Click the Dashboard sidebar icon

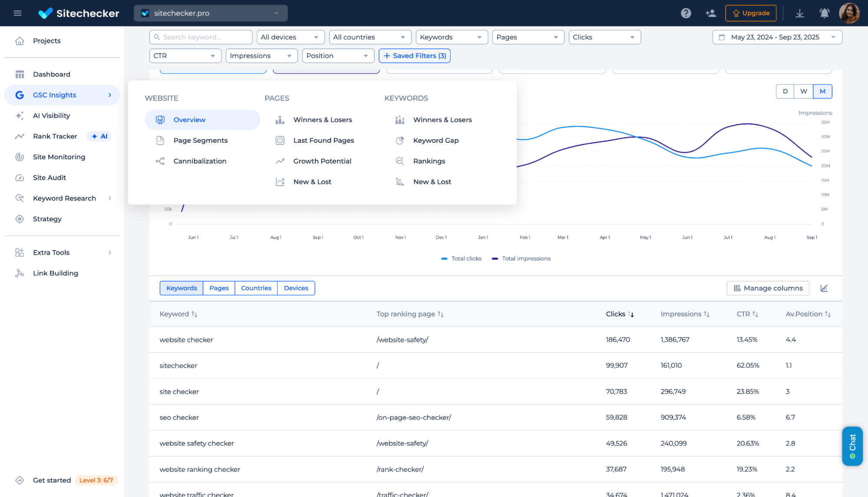click(20, 74)
